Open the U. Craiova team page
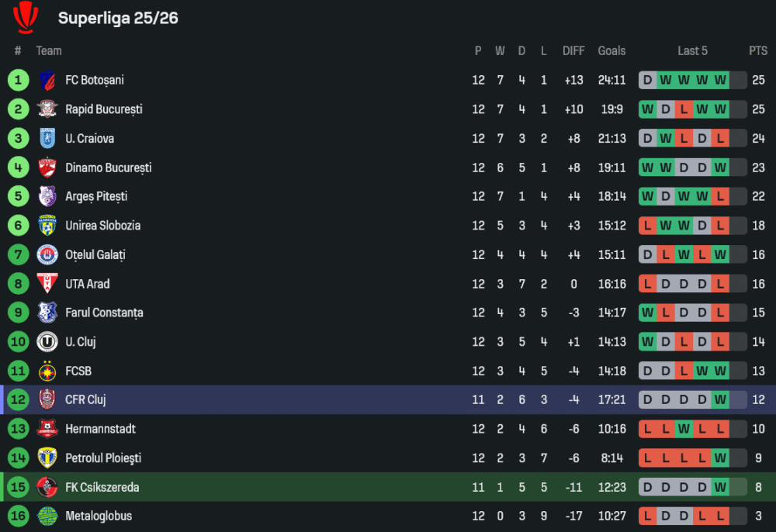Screen dimensions: 776x532 pyautogui.click(x=89, y=139)
